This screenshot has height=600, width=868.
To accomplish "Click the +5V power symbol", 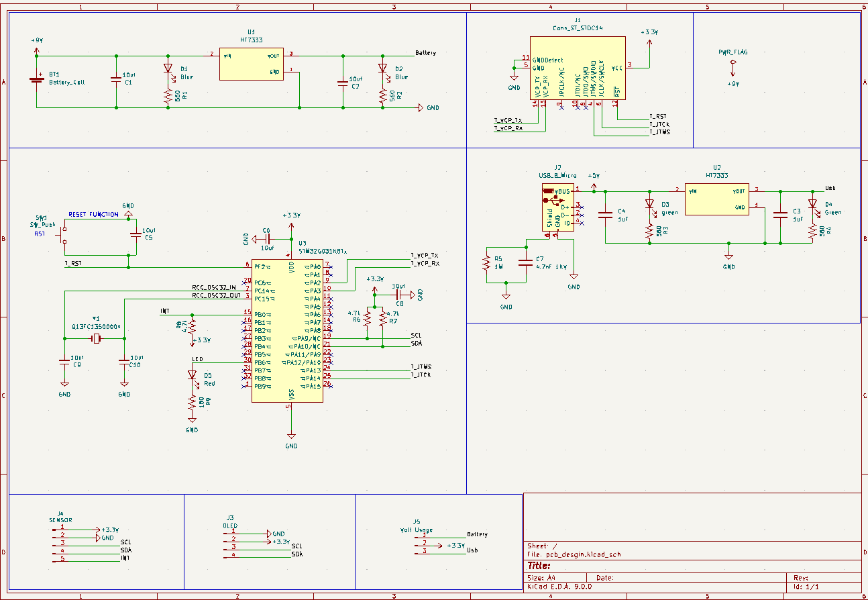I will coord(594,180).
